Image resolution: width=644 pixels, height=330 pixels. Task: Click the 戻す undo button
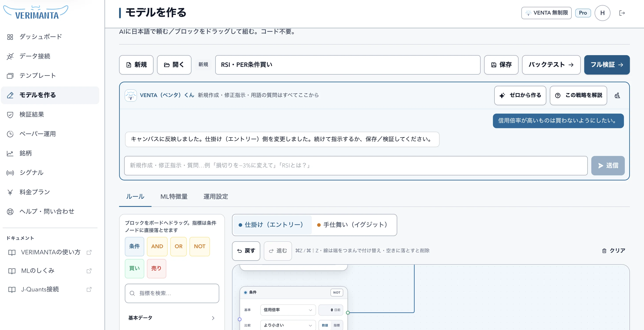tap(246, 251)
